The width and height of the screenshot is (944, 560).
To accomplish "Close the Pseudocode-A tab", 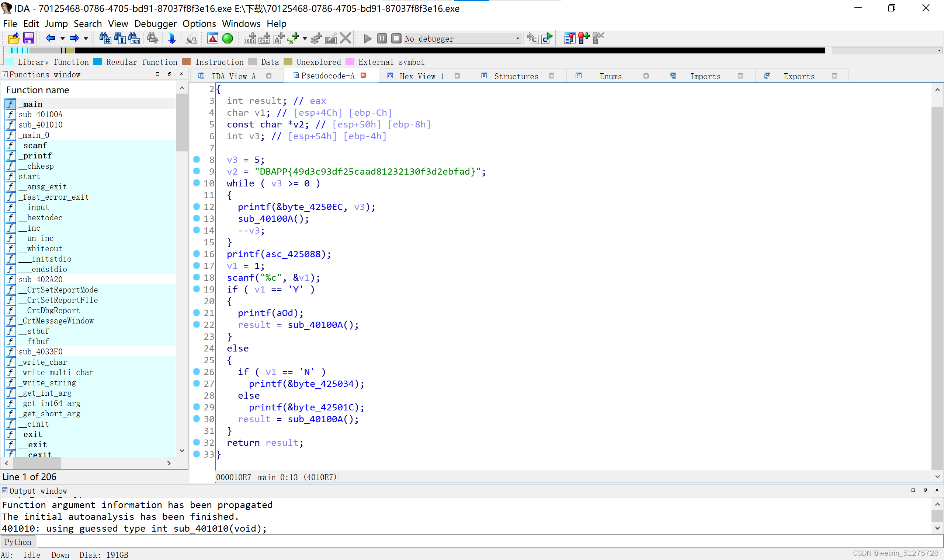I will click(x=363, y=76).
